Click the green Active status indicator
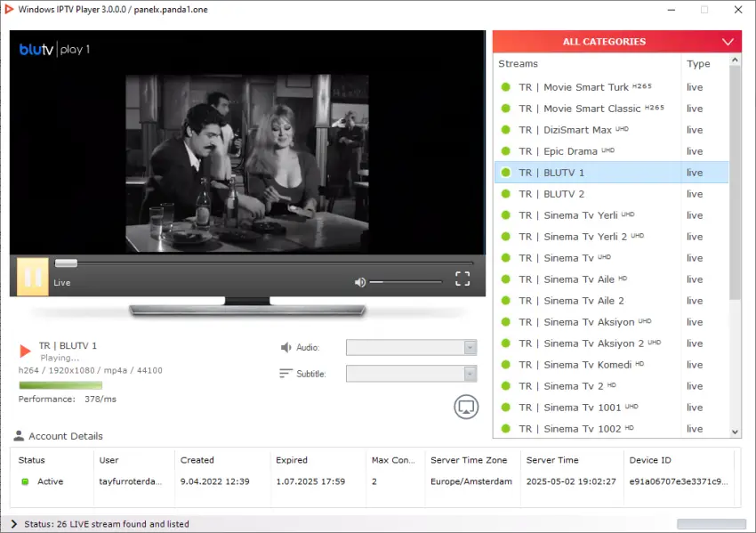 click(x=25, y=481)
